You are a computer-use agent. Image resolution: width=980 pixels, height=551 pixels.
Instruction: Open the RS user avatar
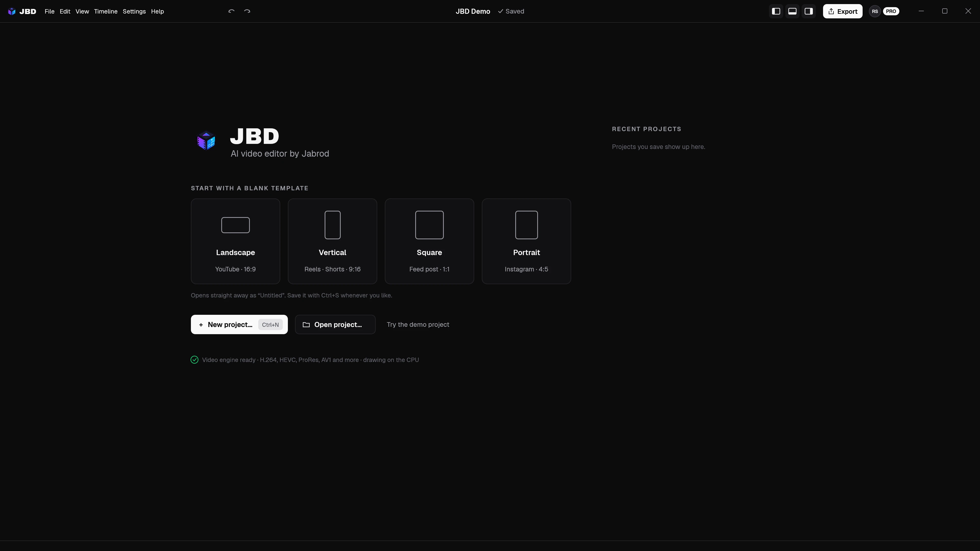pyautogui.click(x=875, y=11)
